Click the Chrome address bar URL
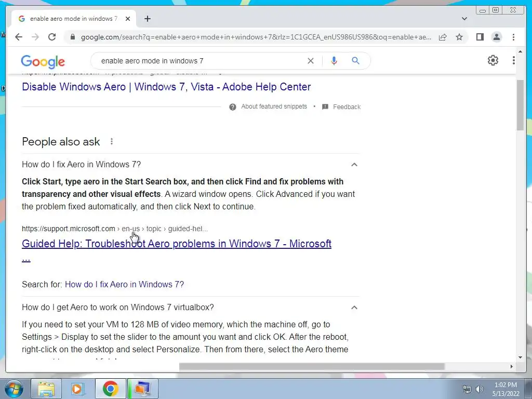 click(256, 37)
